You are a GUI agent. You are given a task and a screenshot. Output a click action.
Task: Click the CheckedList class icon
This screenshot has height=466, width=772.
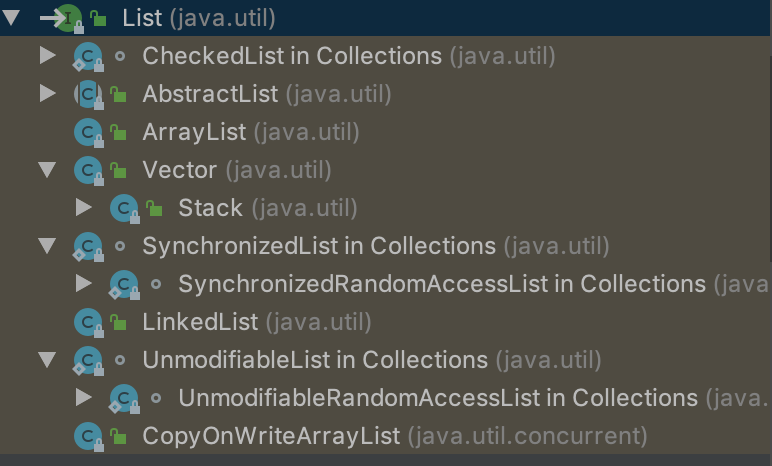pyautogui.click(x=88, y=56)
